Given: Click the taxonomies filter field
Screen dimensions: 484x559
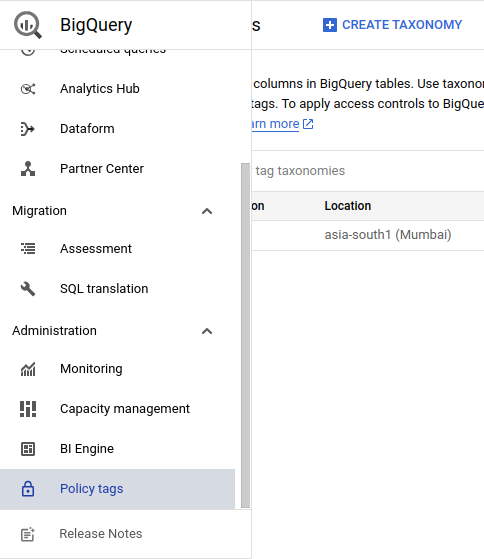Looking at the screenshot, I should [368, 171].
